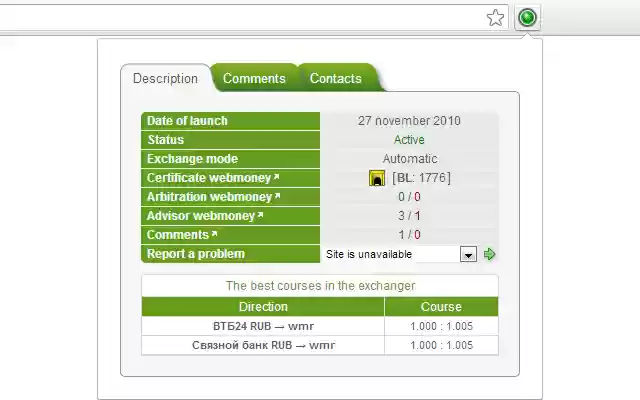Click the 'Status' row label
640x400 pixels.
pyautogui.click(x=165, y=140)
